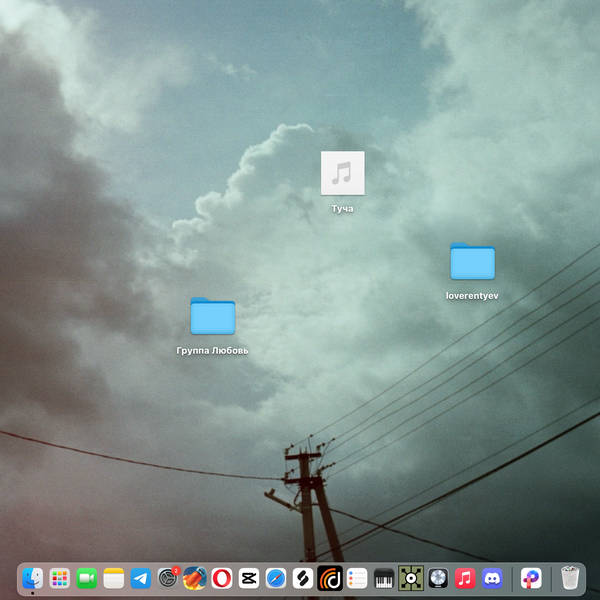Open Opera browser
Screen dimensions: 600x600
222,578
